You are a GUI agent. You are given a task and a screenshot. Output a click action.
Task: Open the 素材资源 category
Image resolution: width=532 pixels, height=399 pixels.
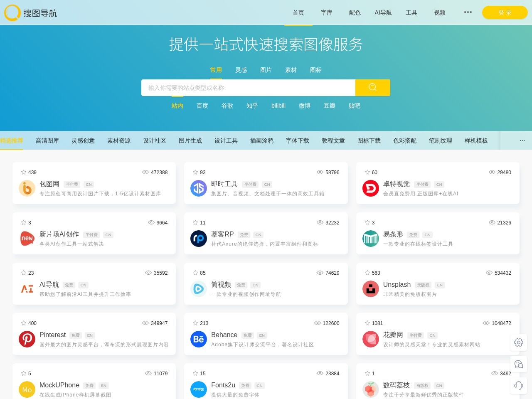119,140
